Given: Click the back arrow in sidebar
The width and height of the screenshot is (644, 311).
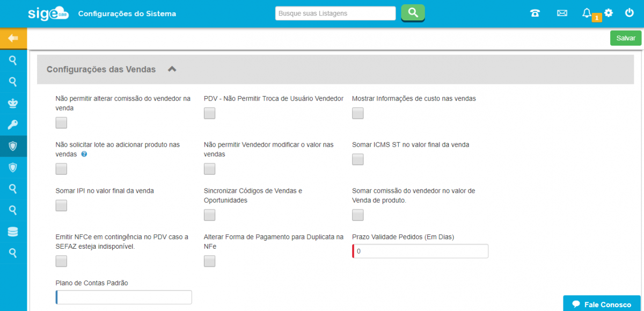Looking at the screenshot, I should tap(13, 38).
